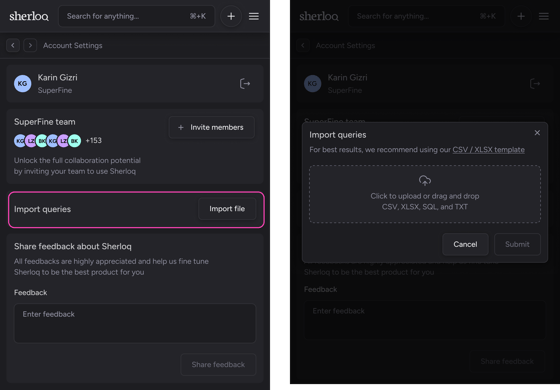This screenshot has height=390, width=560.
Task: Click the Click to upload or drag and drop area
Action: 425,194
